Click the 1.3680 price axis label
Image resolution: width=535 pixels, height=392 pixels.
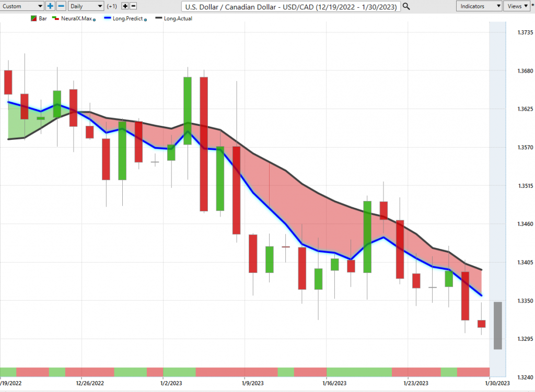pos(525,71)
